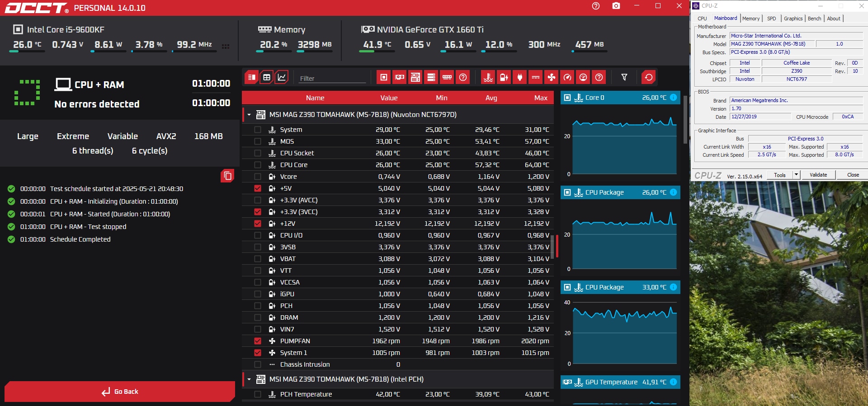The height and width of the screenshot is (406, 868).
Task: Click the Tools button in CPU-Z
Action: (x=780, y=175)
